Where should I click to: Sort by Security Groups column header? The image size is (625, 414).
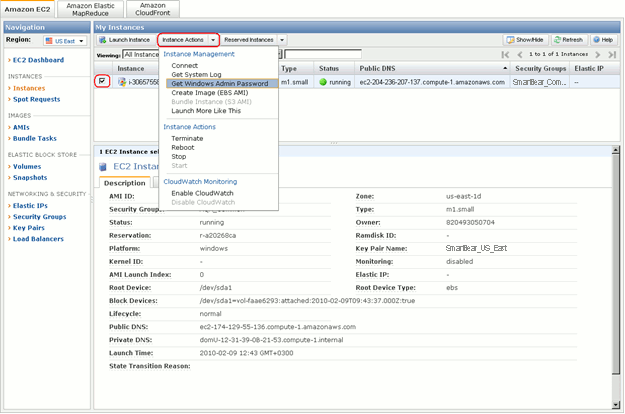[x=540, y=69]
